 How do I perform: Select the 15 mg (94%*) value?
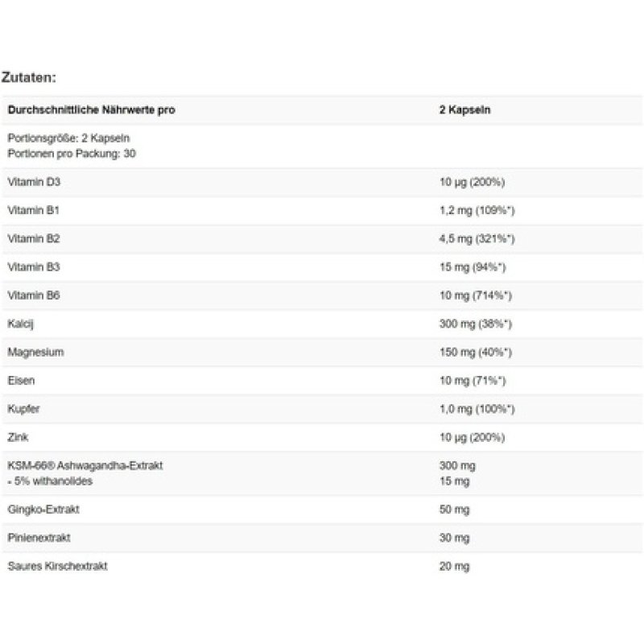470,267
